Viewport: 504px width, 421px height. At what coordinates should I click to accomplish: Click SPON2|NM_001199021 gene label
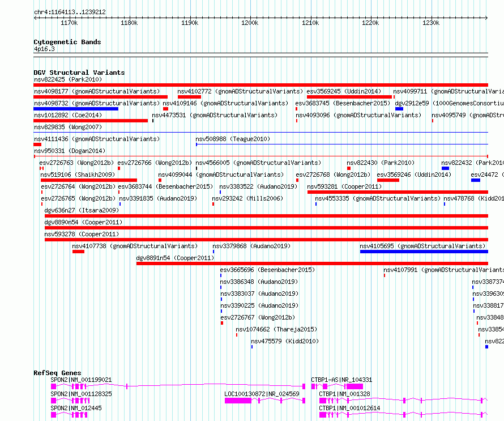[x=81, y=380]
